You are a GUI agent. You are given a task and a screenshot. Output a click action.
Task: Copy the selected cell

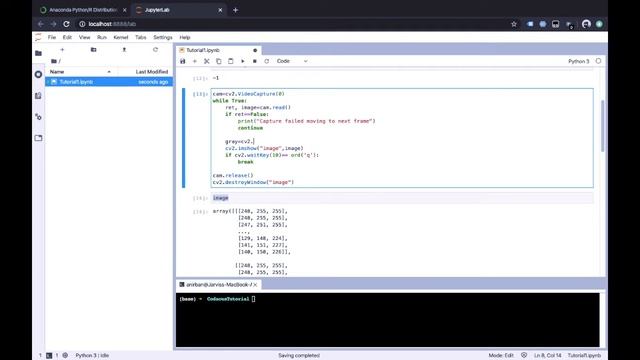click(x=219, y=61)
